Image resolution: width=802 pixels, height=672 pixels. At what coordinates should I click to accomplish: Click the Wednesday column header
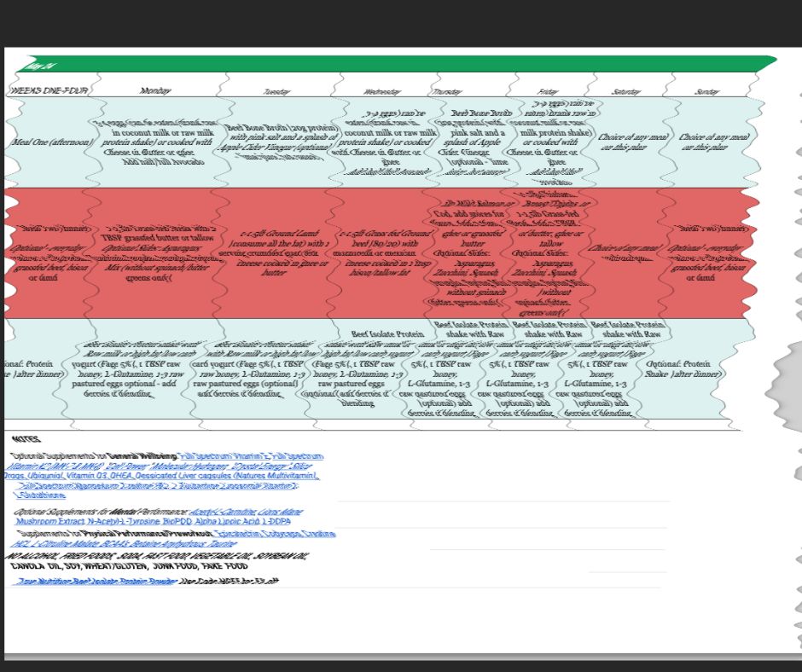pos(381,90)
